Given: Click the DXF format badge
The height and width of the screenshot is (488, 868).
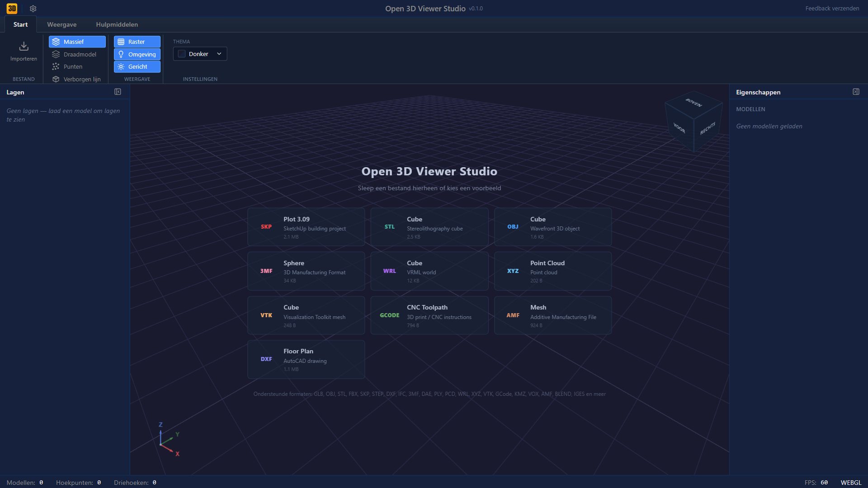Looking at the screenshot, I should click(x=266, y=359).
